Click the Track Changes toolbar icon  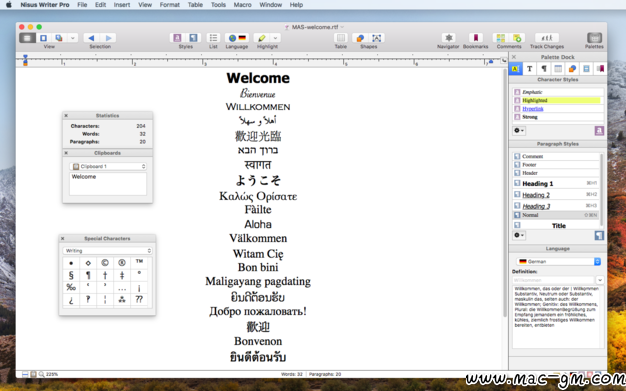click(547, 38)
